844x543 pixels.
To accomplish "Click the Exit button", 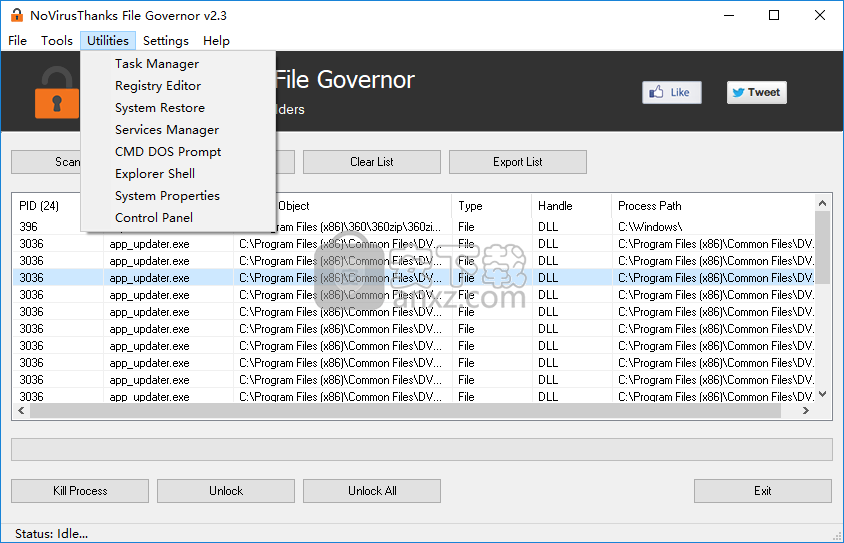I will (763, 491).
